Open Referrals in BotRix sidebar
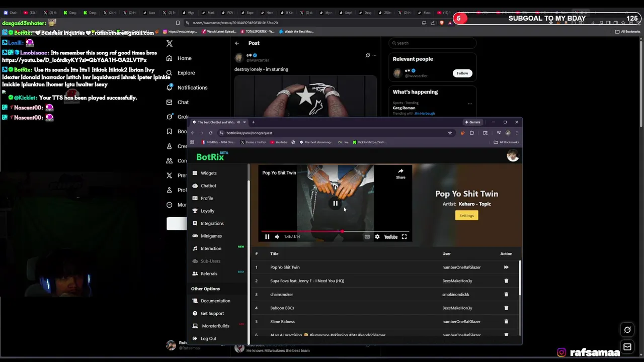The image size is (644, 362). point(209,274)
